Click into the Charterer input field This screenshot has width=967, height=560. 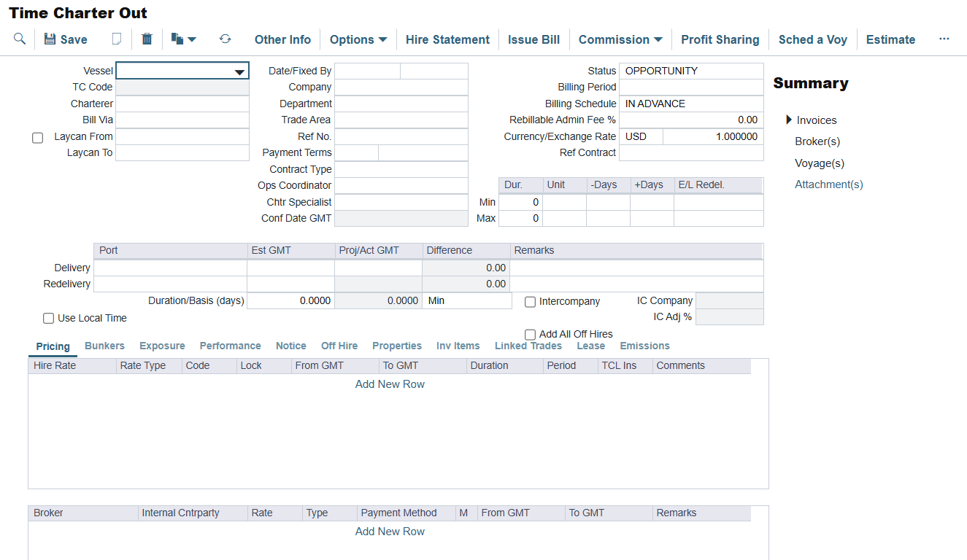point(182,104)
